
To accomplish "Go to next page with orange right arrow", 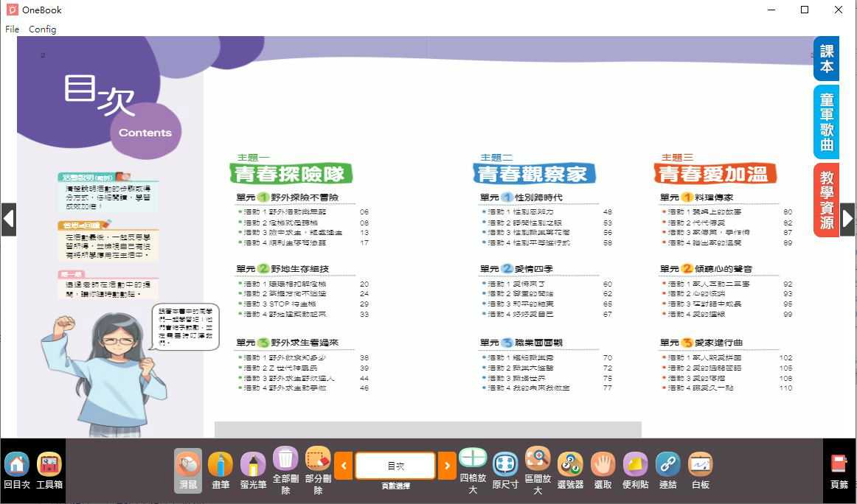I will pyautogui.click(x=447, y=466).
